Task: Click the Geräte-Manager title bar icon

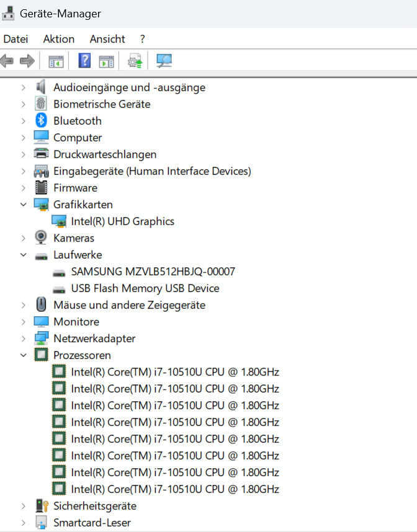Action: [8, 14]
